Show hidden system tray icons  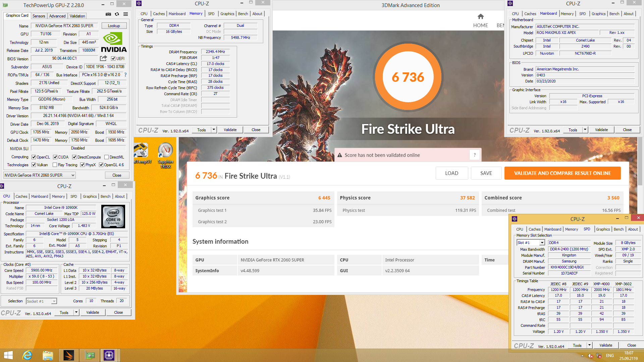(582, 356)
